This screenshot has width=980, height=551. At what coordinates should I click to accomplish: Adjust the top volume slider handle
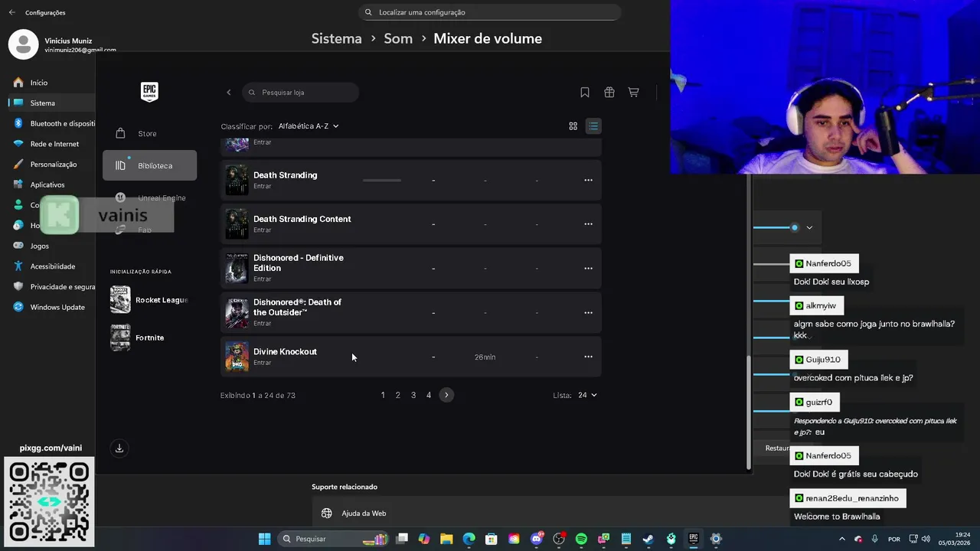point(795,227)
